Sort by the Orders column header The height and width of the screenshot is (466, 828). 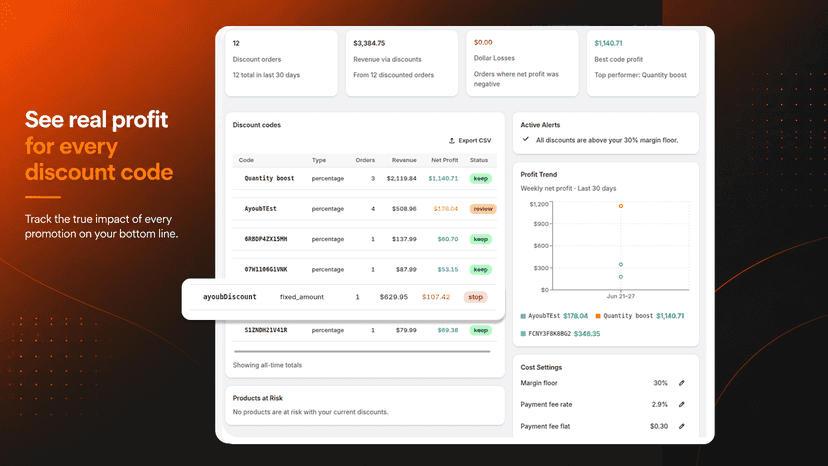(x=365, y=160)
